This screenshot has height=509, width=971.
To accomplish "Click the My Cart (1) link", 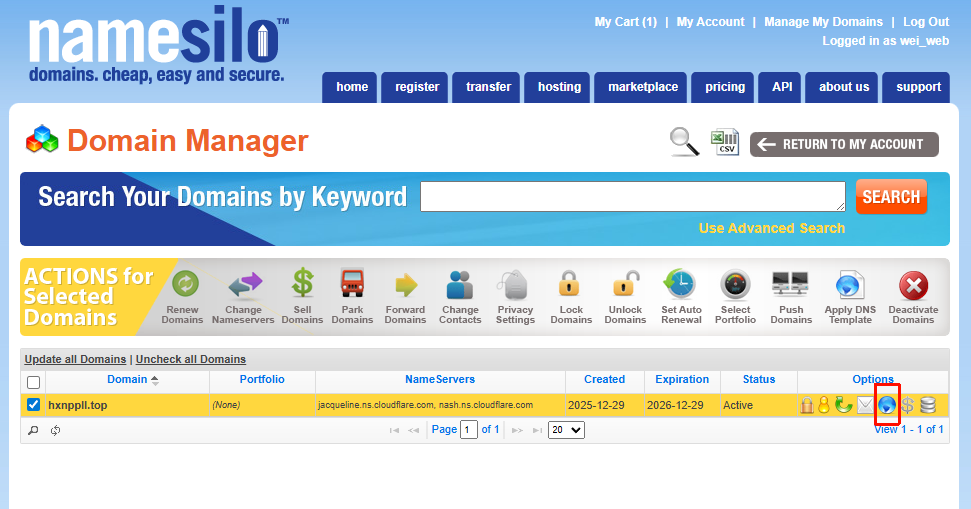I will coord(625,22).
